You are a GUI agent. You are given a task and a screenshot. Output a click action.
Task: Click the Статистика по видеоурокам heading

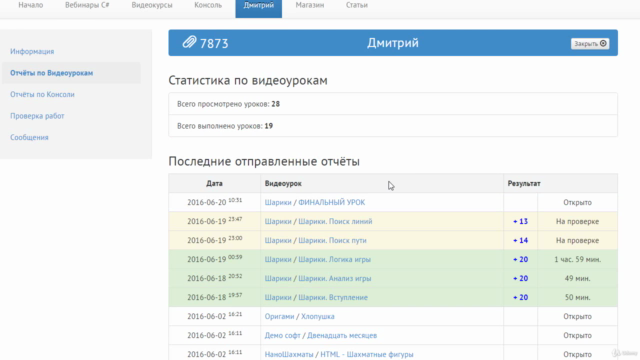[x=248, y=80]
